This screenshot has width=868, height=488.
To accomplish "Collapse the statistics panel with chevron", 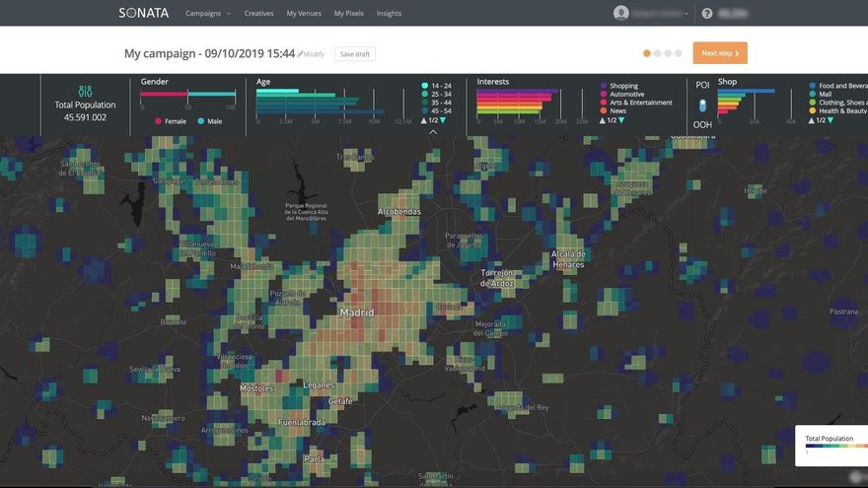I will (433, 131).
